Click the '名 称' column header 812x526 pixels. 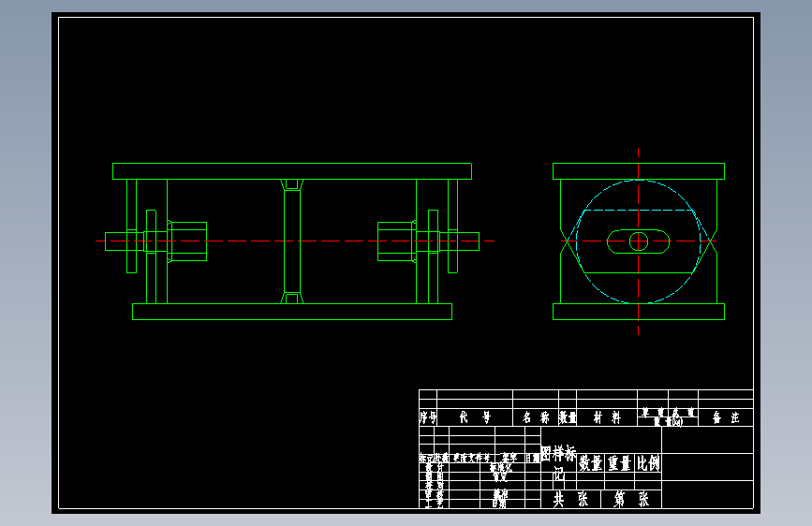[536, 417]
